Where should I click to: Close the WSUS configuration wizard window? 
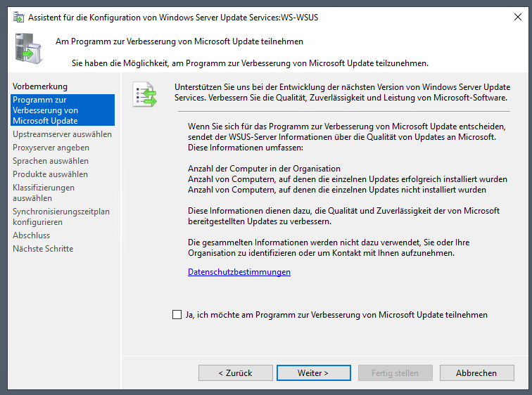tap(517, 17)
